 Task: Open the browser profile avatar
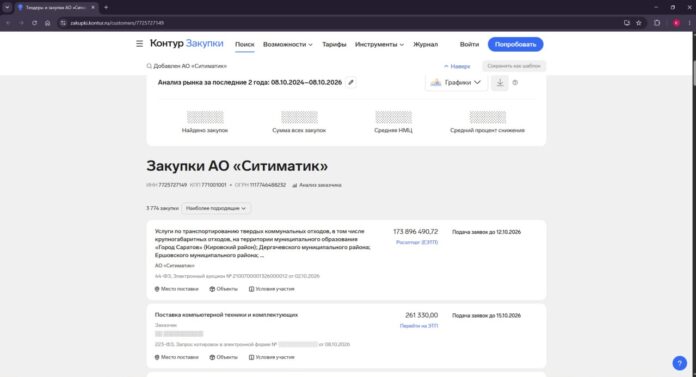click(x=676, y=23)
